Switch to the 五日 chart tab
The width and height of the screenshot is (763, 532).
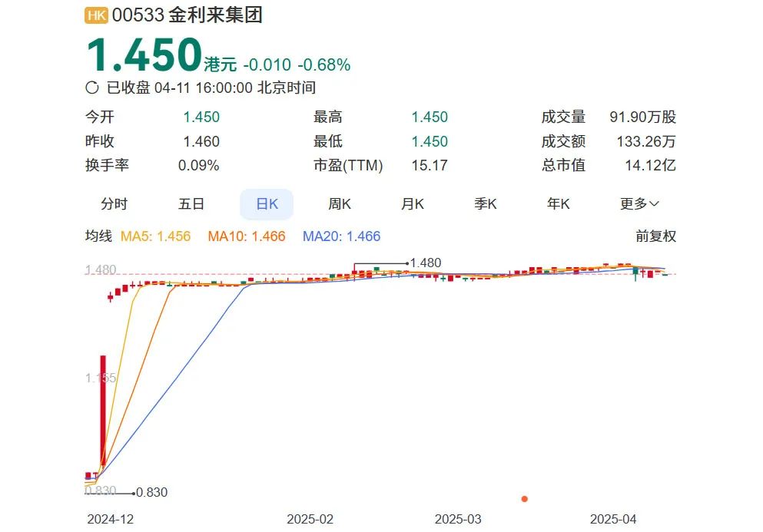(191, 204)
